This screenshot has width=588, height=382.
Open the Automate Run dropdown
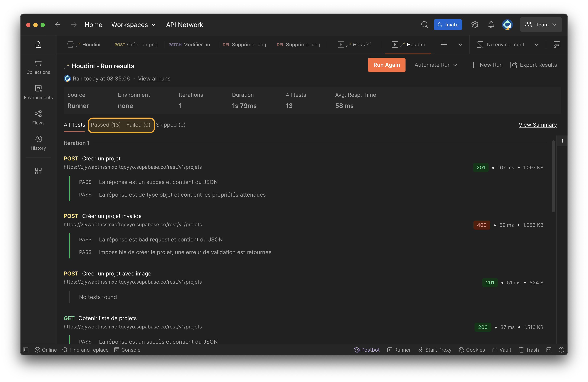(436, 65)
